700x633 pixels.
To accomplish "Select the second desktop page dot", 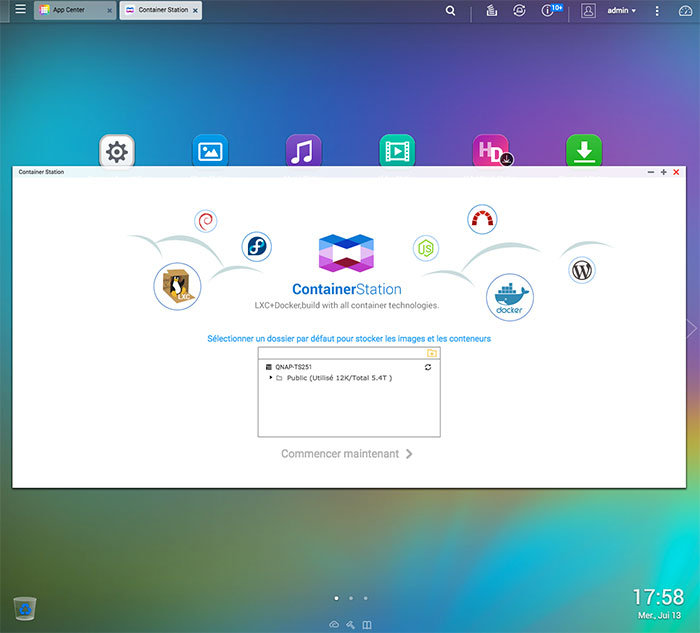I will 351,598.
